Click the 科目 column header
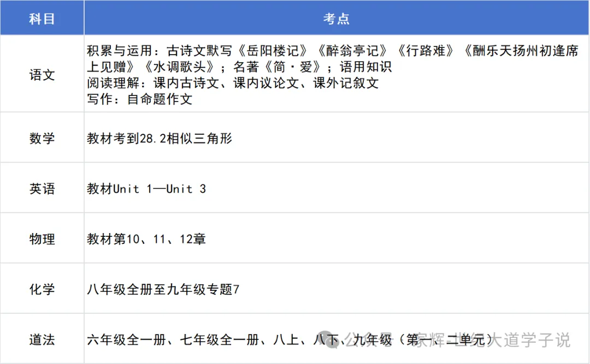The width and height of the screenshot is (590, 364). pyautogui.click(x=42, y=17)
